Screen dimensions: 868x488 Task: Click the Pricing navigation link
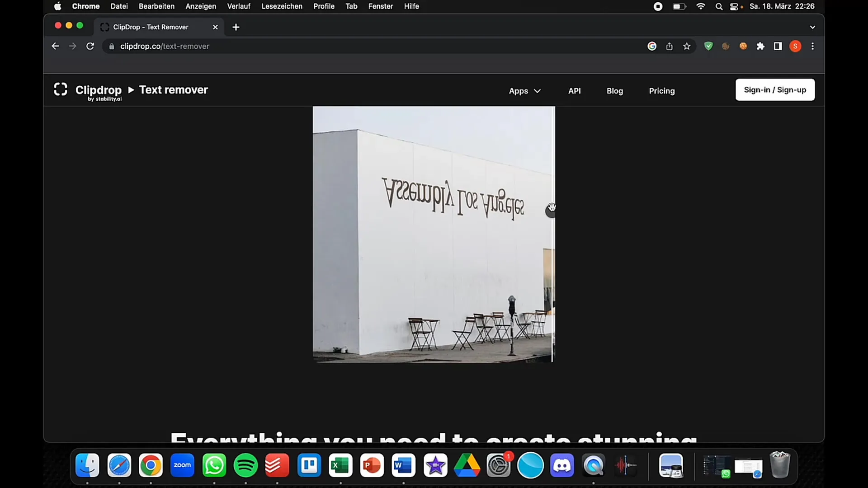tap(662, 90)
